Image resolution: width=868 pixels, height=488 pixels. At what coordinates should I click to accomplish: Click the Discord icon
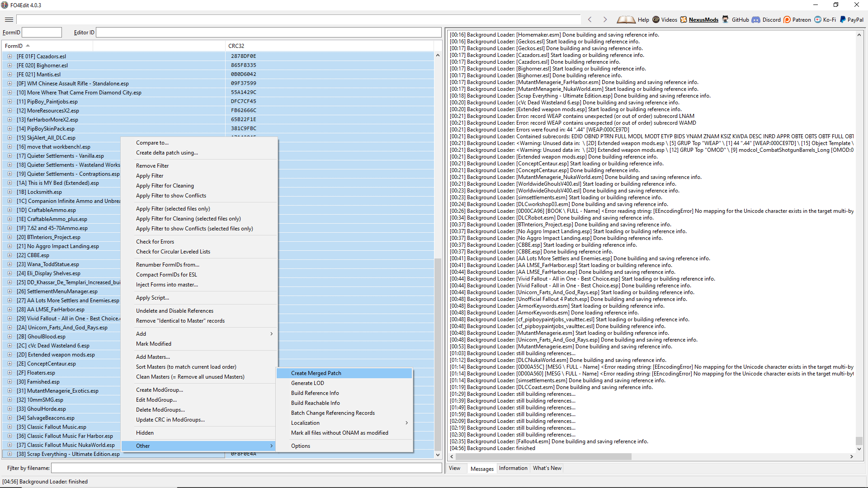pos(756,19)
